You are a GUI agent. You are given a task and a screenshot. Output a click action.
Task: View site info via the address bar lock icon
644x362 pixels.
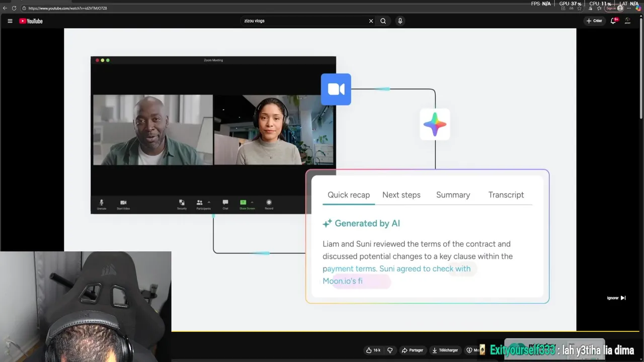tap(24, 8)
